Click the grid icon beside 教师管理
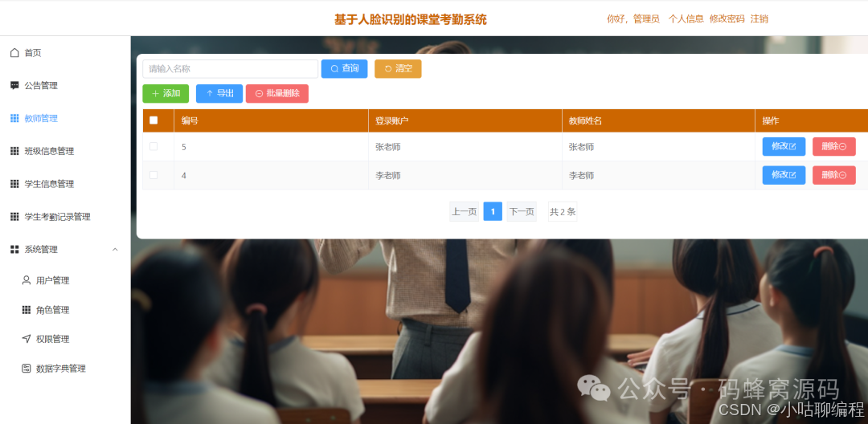Viewport: 868px width, 424px height. point(14,118)
